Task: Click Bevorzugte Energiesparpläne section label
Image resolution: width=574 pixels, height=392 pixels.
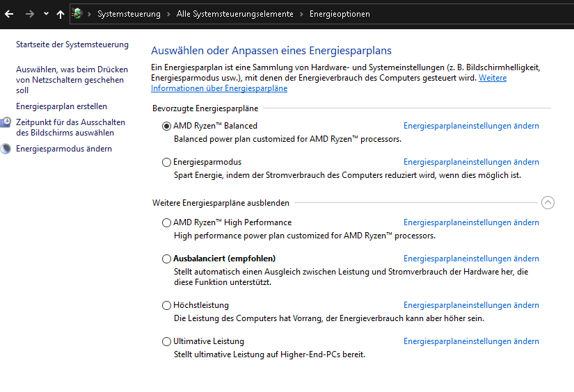Action: pyautogui.click(x=205, y=108)
